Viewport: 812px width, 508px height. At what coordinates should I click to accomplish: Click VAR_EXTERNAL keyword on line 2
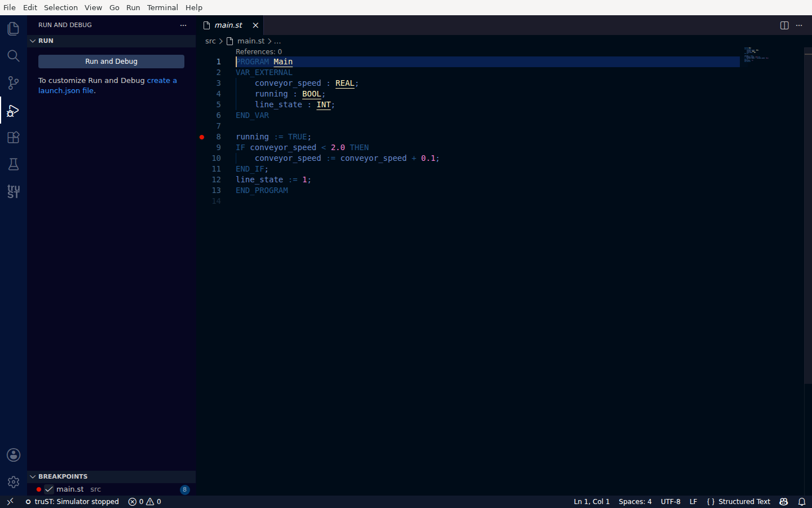264,72
